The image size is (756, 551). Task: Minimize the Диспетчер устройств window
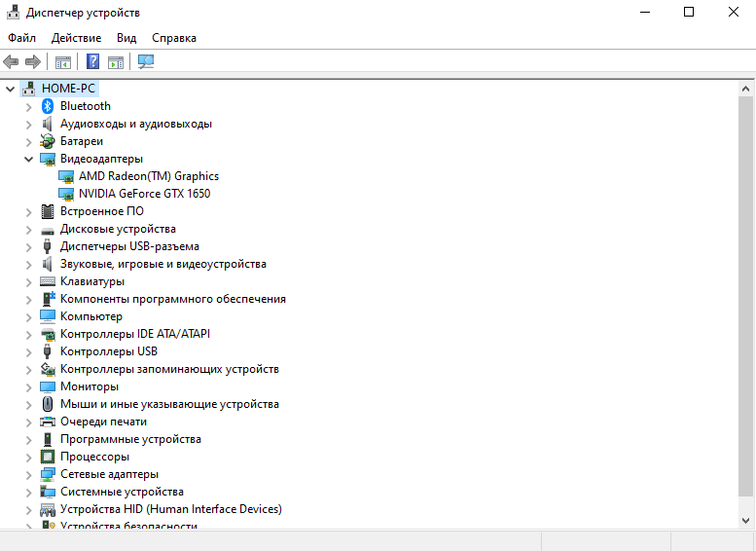click(x=645, y=12)
